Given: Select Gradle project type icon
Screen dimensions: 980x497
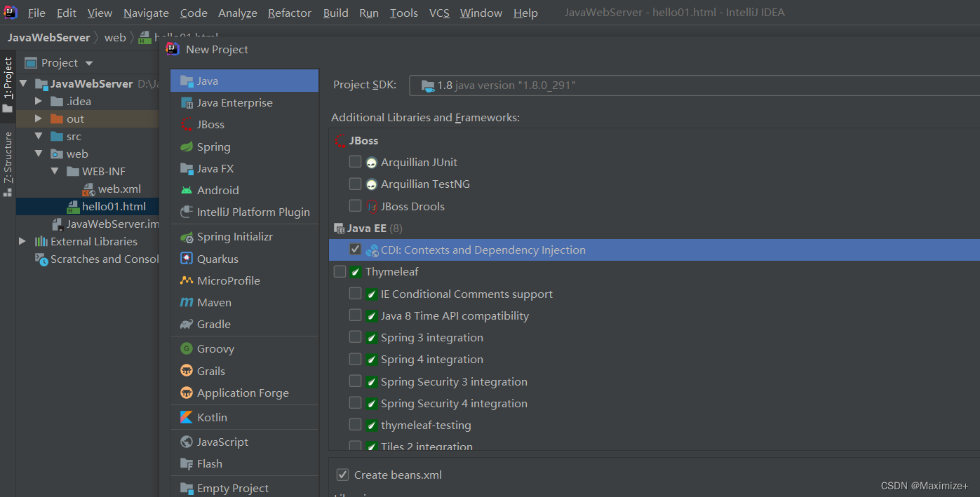Looking at the screenshot, I should (187, 324).
